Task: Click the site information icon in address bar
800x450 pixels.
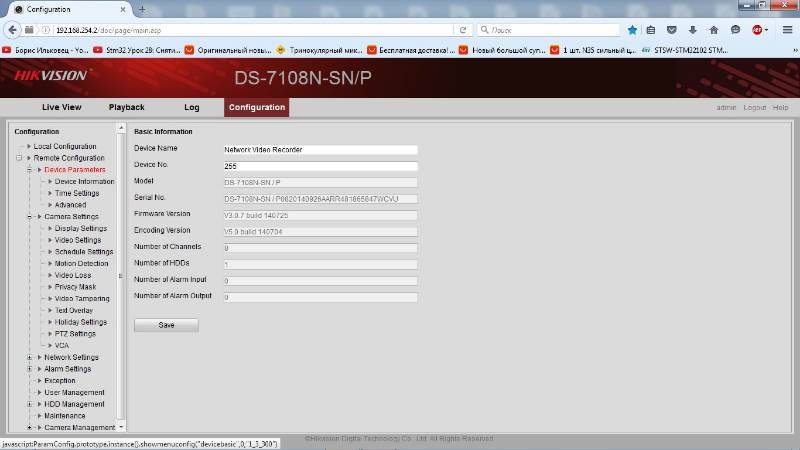Action: pos(46,30)
